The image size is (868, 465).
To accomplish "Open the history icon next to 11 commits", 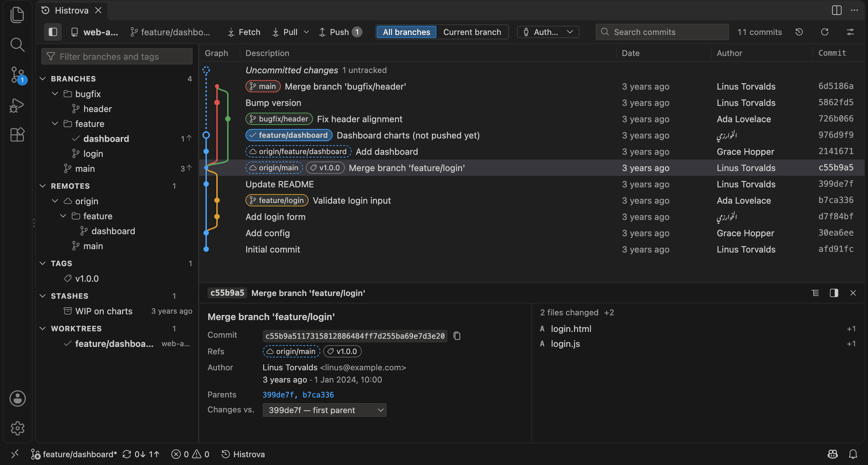I will coord(799,32).
